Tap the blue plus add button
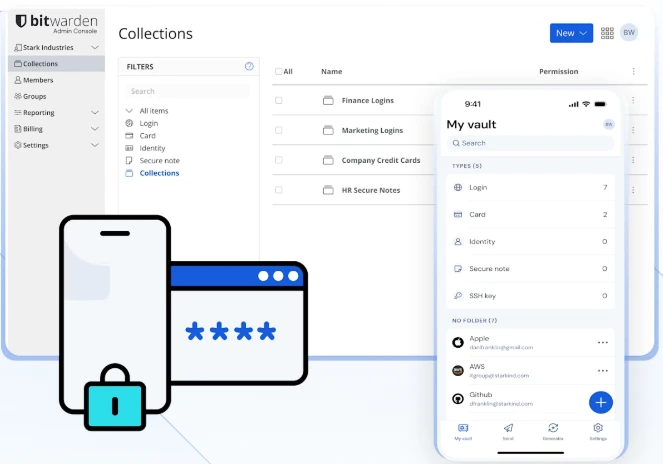The image size is (663, 464). point(600,402)
